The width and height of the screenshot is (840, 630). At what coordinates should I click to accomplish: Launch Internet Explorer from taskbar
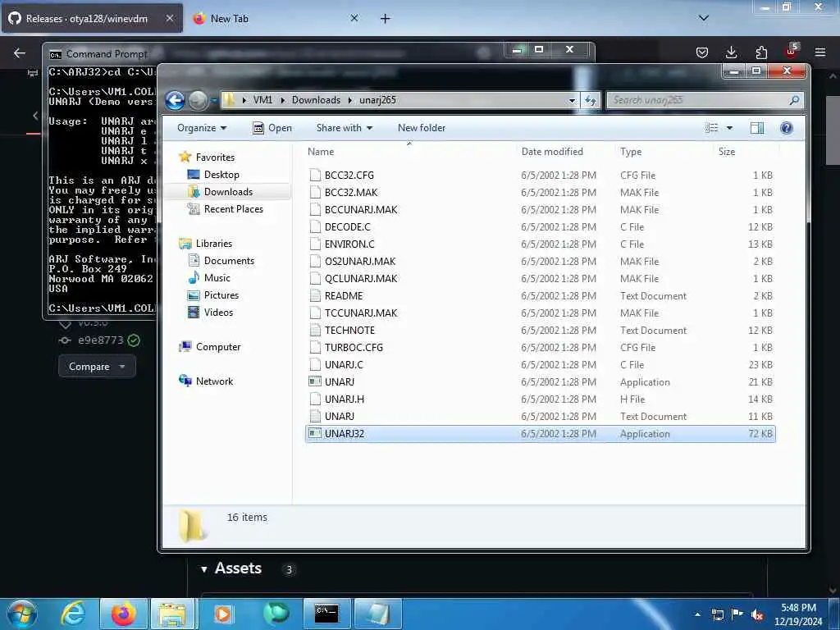click(x=73, y=614)
